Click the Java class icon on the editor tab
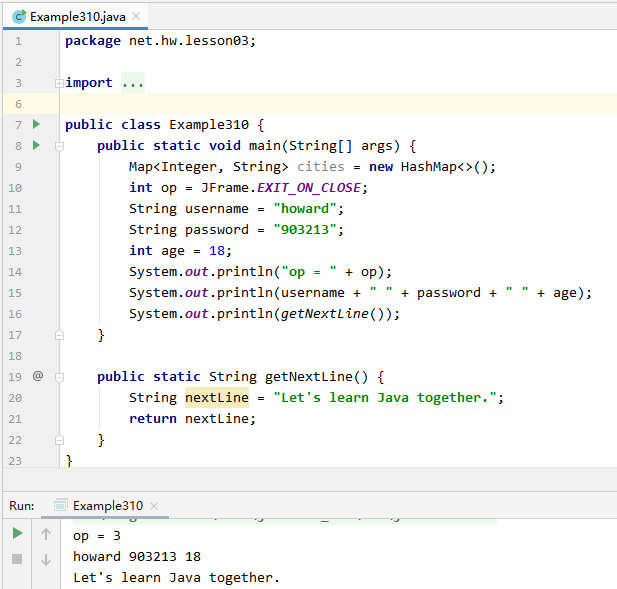The width and height of the screenshot is (617, 589). click(18, 17)
